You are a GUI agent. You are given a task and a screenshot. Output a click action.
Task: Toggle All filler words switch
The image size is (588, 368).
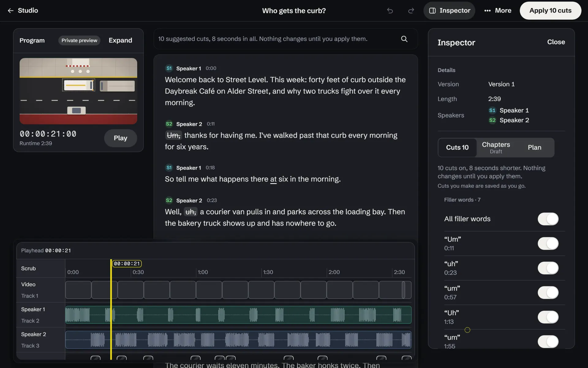tap(548, 219)
